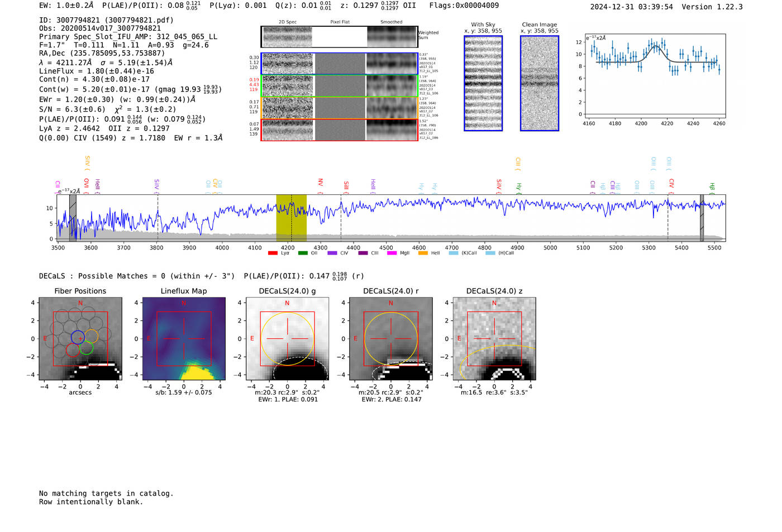Click the green OII legend swatch
The image size is (782, 532).
coord(303,253)
